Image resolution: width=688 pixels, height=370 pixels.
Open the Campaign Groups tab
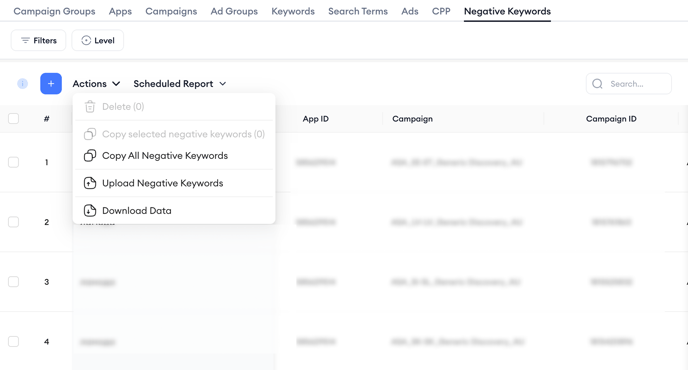[x=54, y=11]
